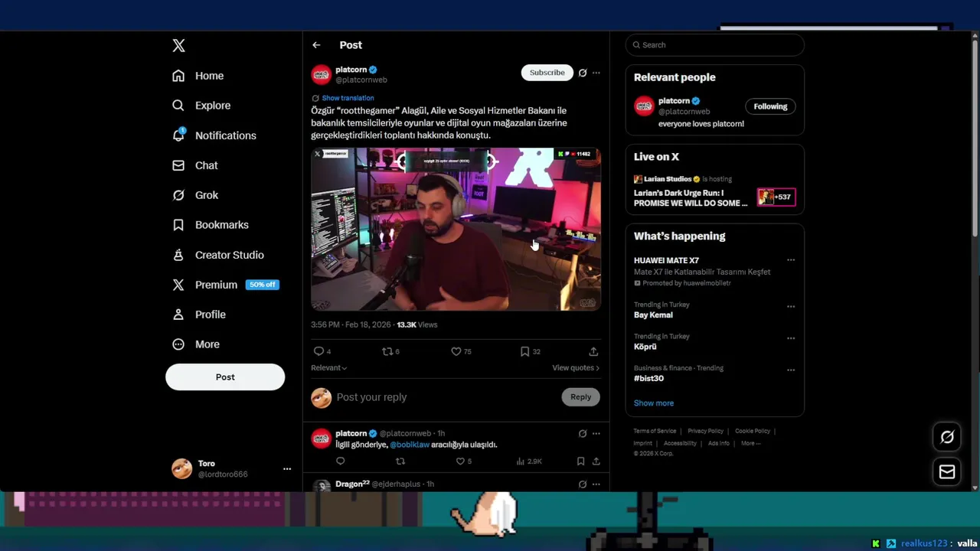The width and height of the screenshot is (980, 551).
Task: Click the page's vertical scrollbar
Action: [975, 138]
